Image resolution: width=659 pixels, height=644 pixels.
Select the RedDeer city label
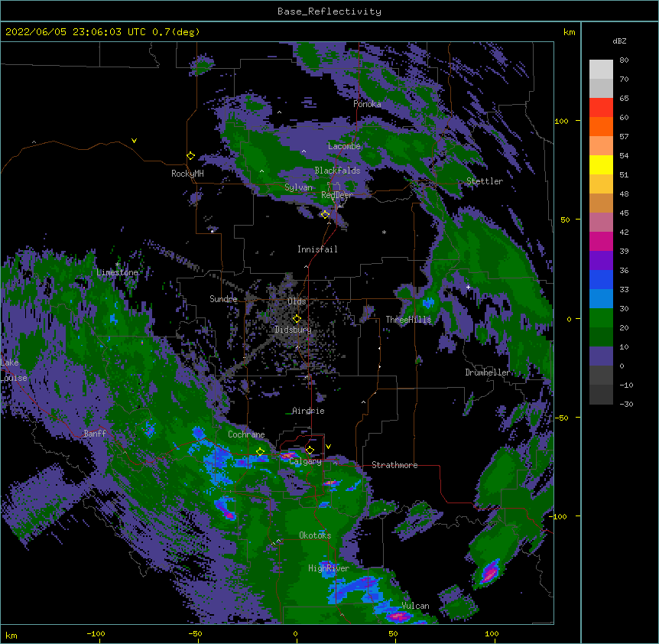coord(336,195)
